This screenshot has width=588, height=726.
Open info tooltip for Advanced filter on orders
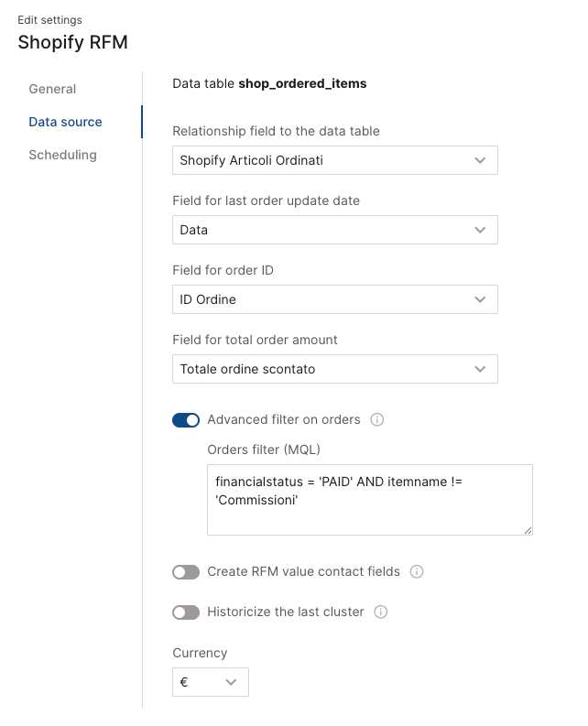pyautogui.click(x=376, y=420)
